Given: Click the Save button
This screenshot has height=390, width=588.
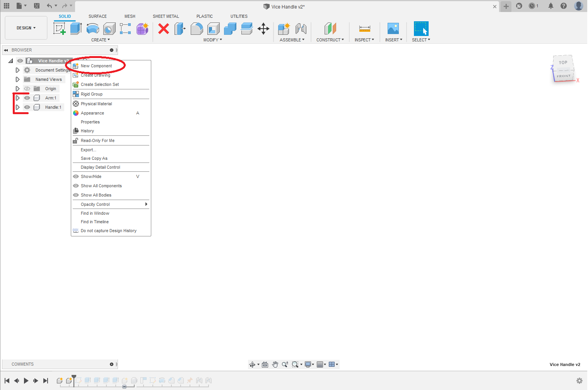Looking at the screenshot, I should (37, 6).
